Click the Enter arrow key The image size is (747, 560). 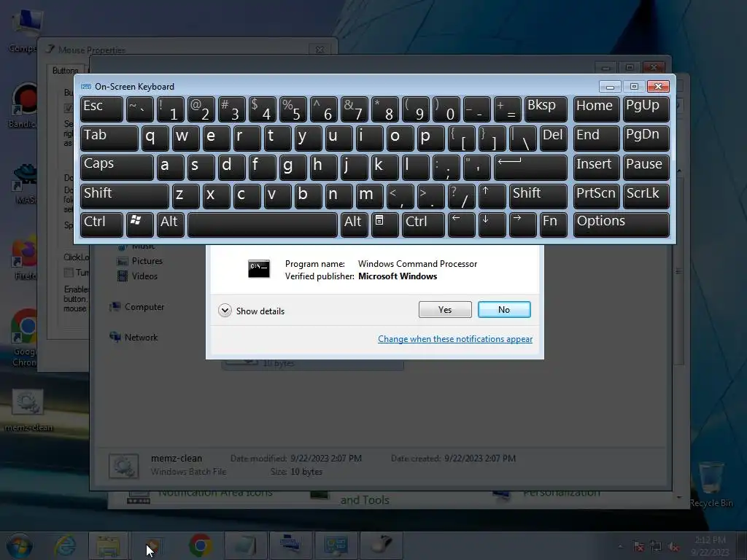[x=530, y=167]
